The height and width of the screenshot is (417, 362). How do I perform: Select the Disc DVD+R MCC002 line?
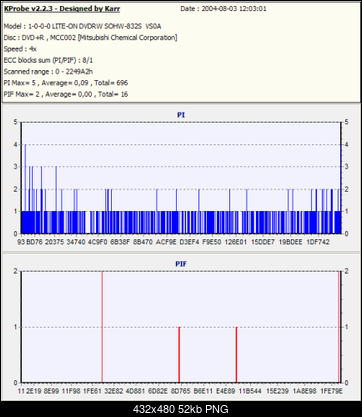pos(90,37)
